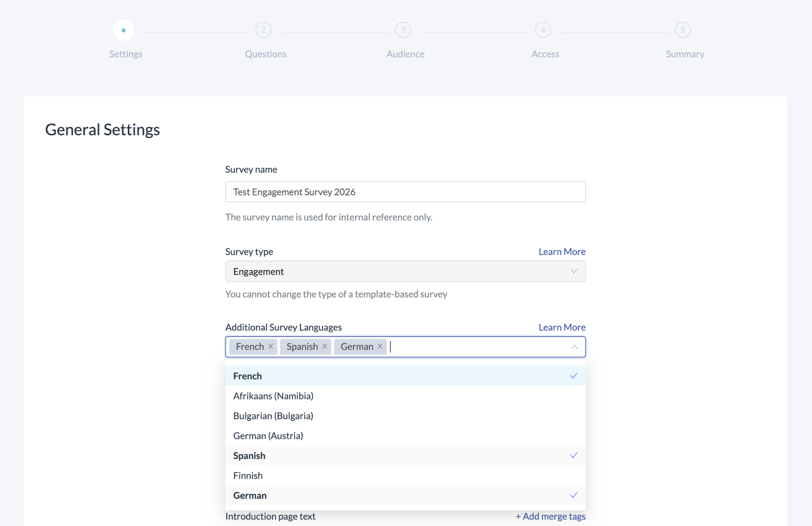Click the Survey name input field
The height and width of the screenshot is (526, 812).
(x=405, y=192)
